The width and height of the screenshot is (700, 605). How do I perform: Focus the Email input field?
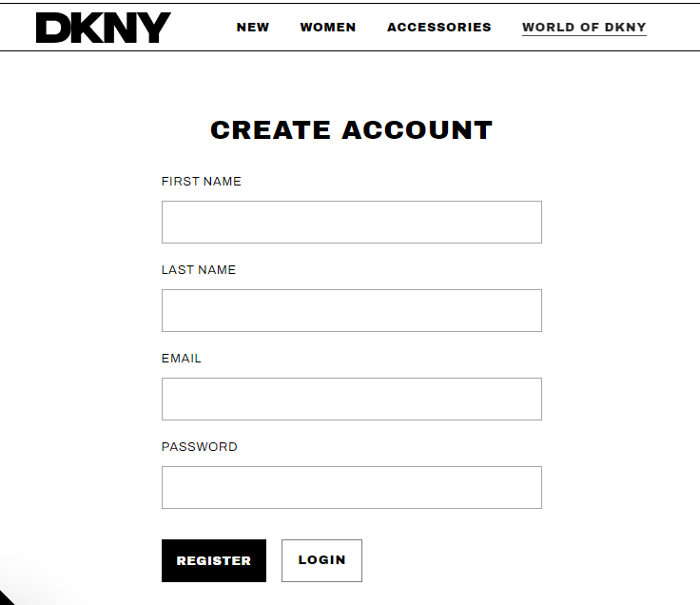pos(352,399)
